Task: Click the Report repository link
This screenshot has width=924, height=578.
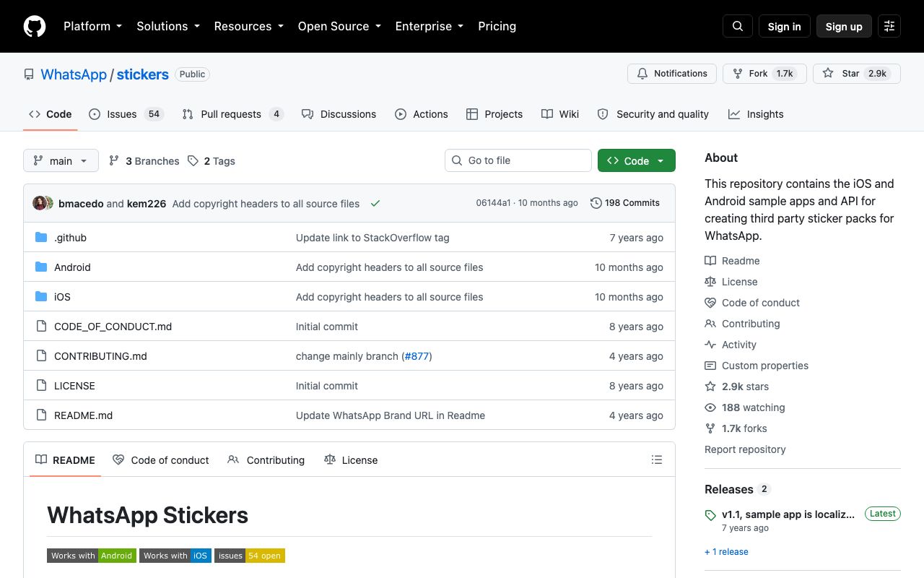Action: point(745,449)
